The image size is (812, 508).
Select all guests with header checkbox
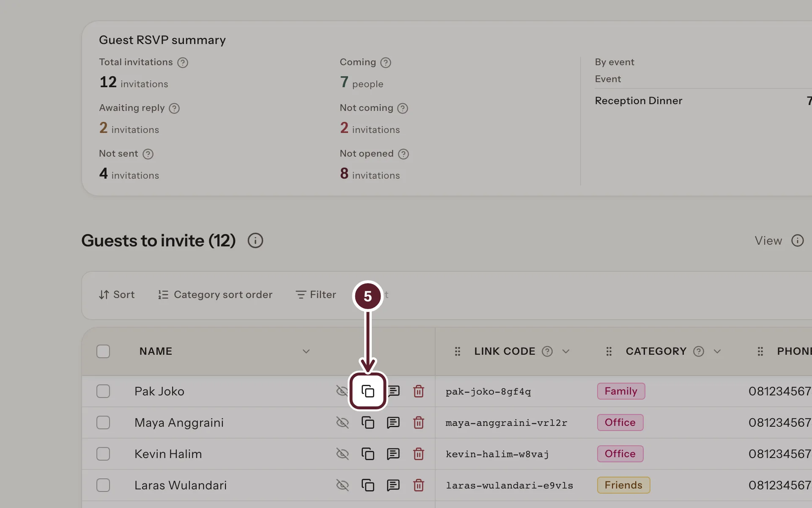point(103,351)
